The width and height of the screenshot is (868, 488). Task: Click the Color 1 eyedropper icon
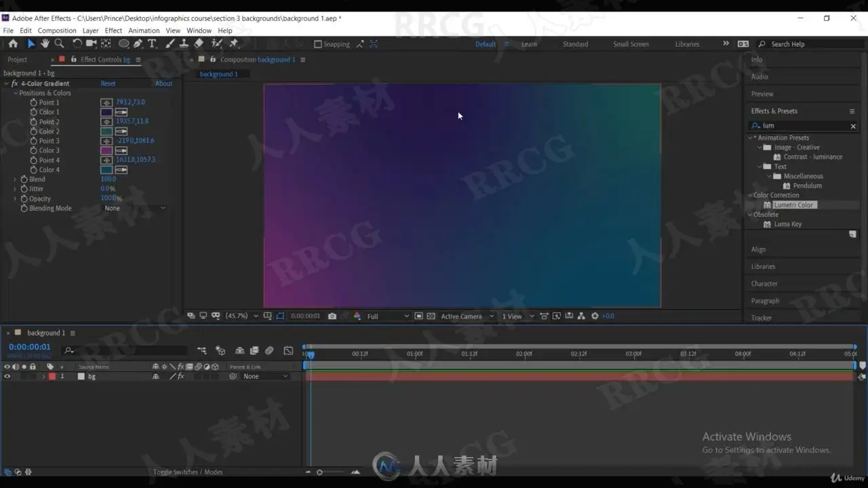click(x=121, y=112)
